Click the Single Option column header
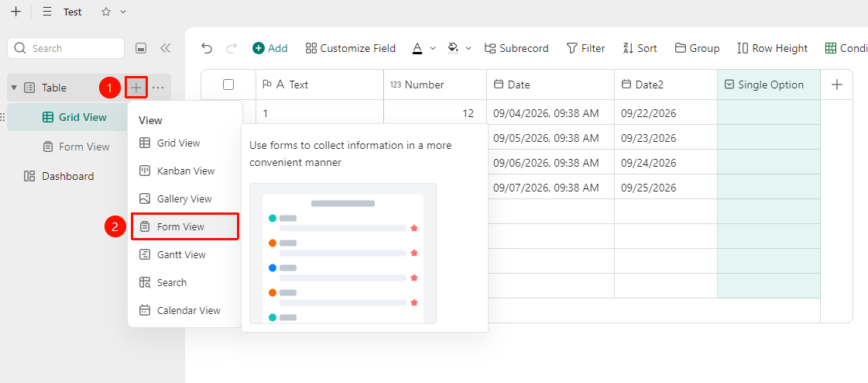This screenshot has height=383, width=868. (769, 85)
